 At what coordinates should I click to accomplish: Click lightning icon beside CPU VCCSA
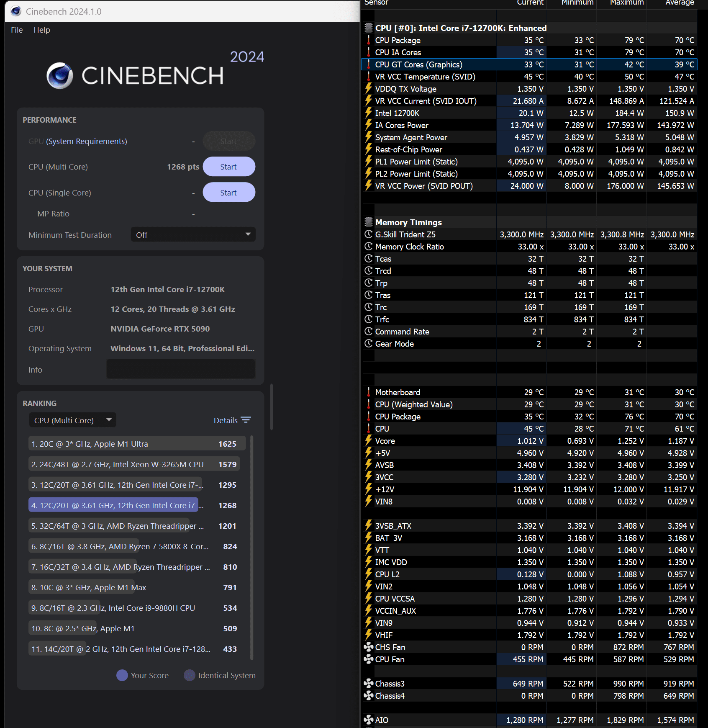pyautogui.click(x=368, y=599)
